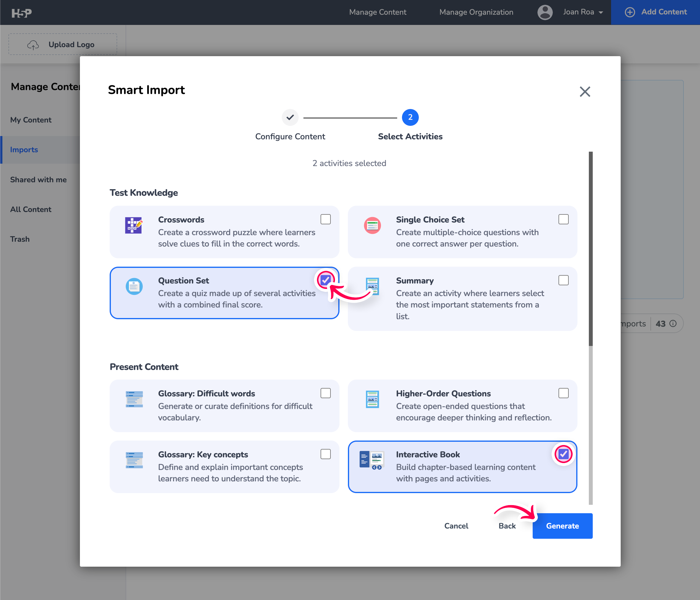The width and height of the screenshot is (700, 600).
Task: Click the Higher-Order Questions title
Action: click(x=443, y=393)
